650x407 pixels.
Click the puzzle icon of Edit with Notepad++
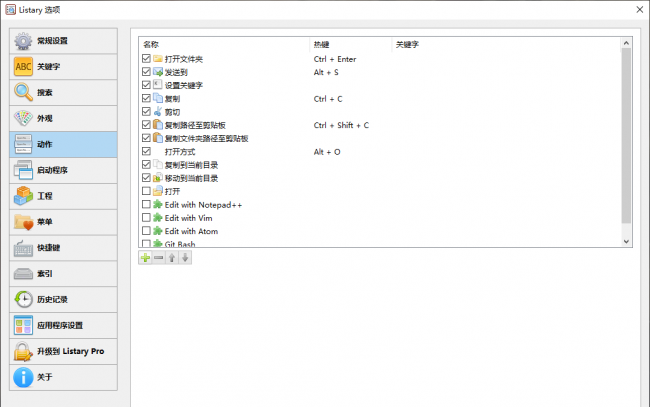point(158,204)
